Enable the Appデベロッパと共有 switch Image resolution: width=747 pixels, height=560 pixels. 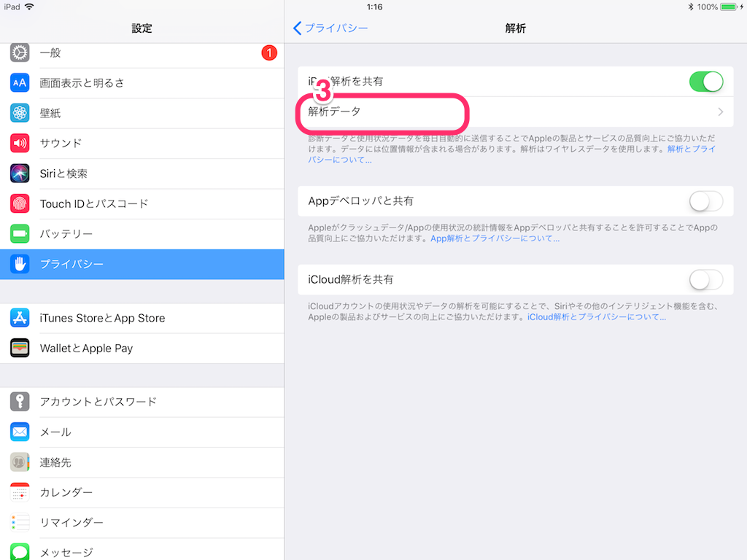[x=705, y=201]
